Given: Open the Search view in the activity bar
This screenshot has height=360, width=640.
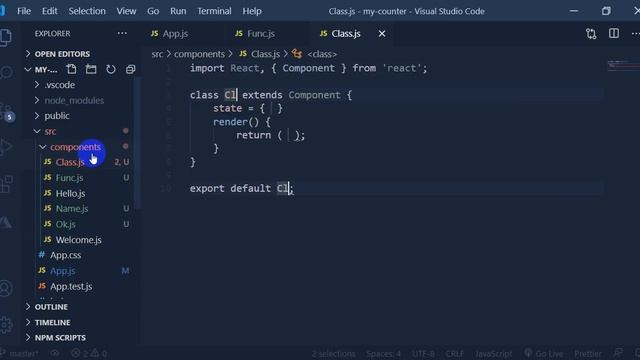Looking at the screenshot, I should 7,72.
